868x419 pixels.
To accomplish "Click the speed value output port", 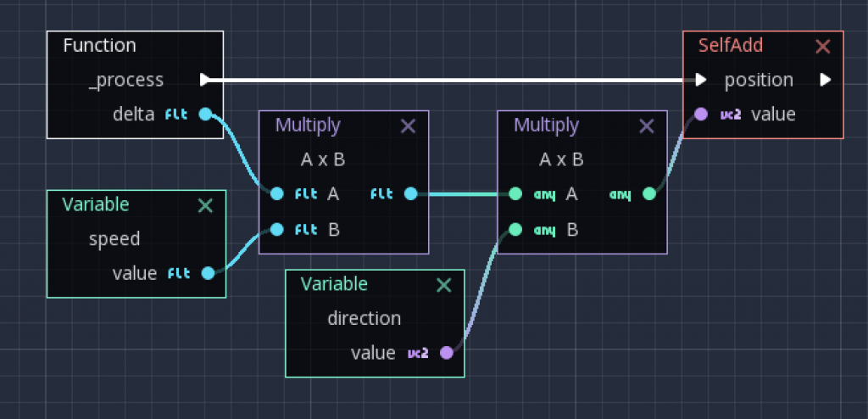I will pyautogui.click(x=207, y=273).
